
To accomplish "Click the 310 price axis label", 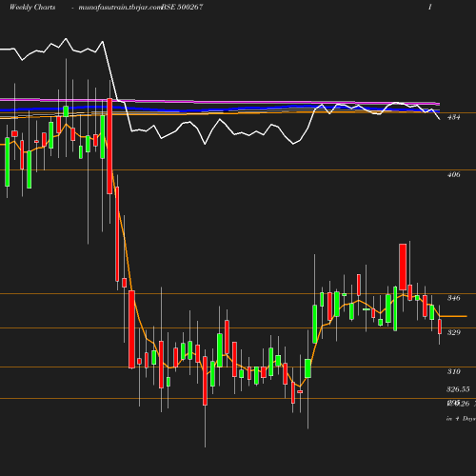I will pos(453,371).
